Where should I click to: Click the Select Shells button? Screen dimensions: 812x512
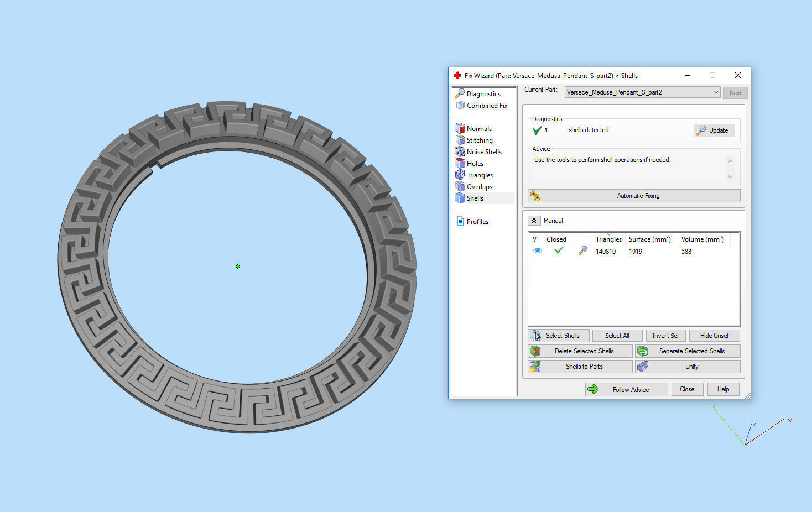pyautogui.click(x=559, y=336)
